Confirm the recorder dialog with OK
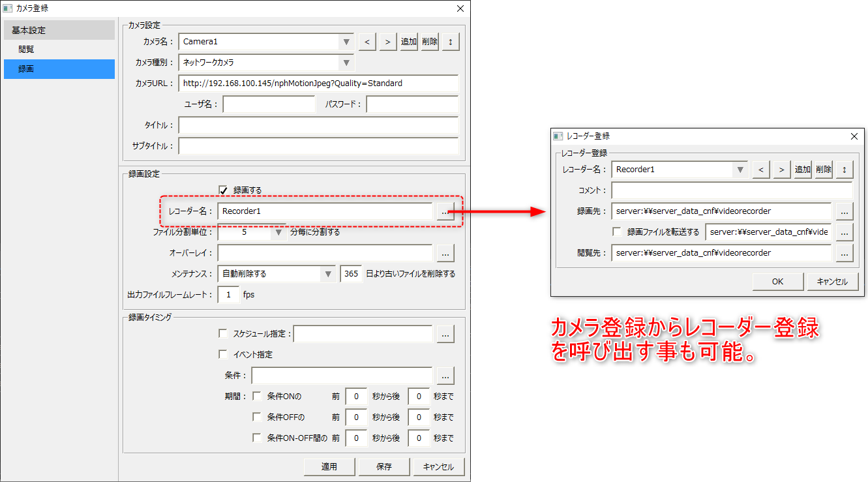Image resolution: width=868 pixels, height=482 pixels. click(777, 281)
